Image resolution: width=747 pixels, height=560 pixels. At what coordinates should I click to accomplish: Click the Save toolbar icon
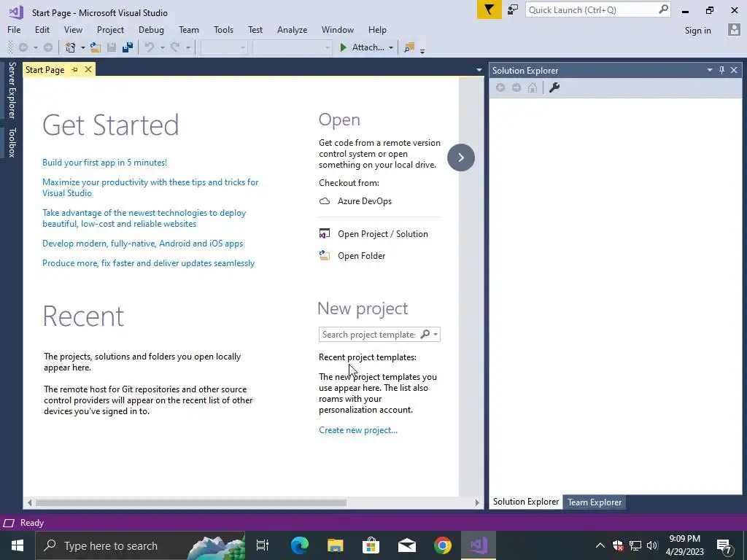(x=112, y=47)
